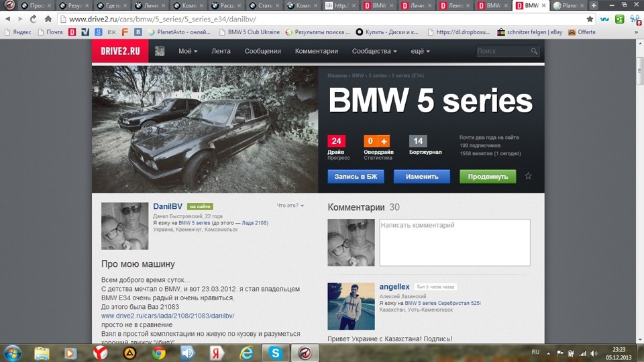Screen dimensions: 644x362
Task: Open Skype from the taskbar
Action: 275,353
